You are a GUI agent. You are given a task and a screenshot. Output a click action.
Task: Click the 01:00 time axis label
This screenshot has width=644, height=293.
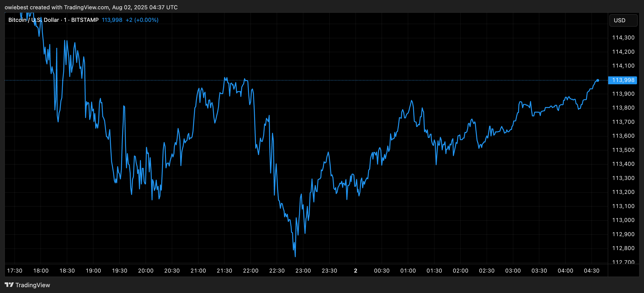tap(408, 271)
